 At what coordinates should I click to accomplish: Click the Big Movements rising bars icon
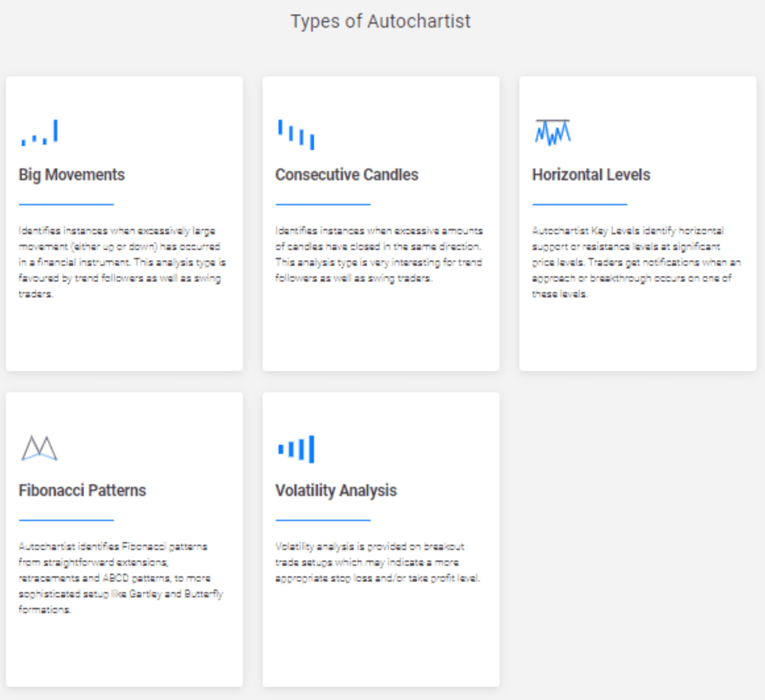pos(40,133)
